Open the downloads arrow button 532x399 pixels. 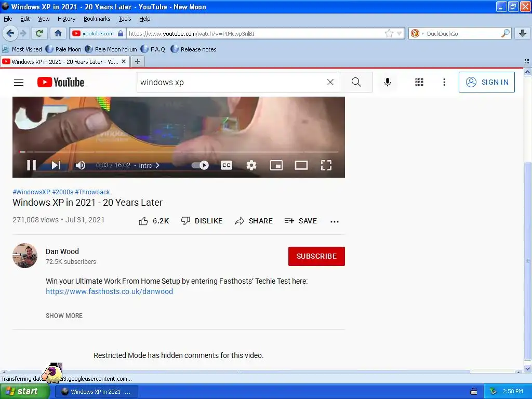click(523, 33)
